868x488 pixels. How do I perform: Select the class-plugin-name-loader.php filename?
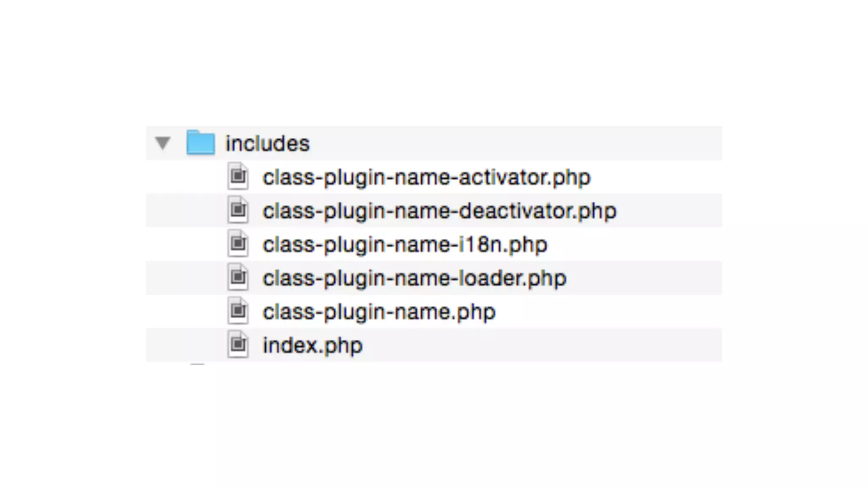(415, 278)
